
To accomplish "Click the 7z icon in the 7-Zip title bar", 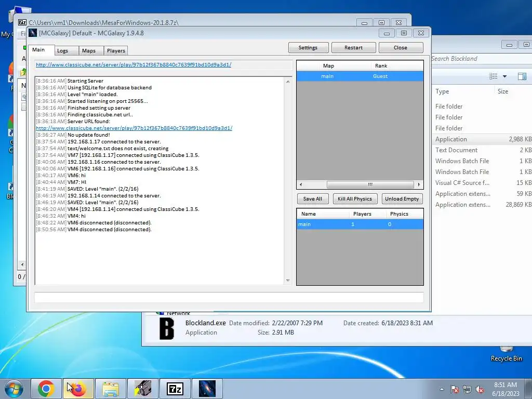I will click(22, 22).
